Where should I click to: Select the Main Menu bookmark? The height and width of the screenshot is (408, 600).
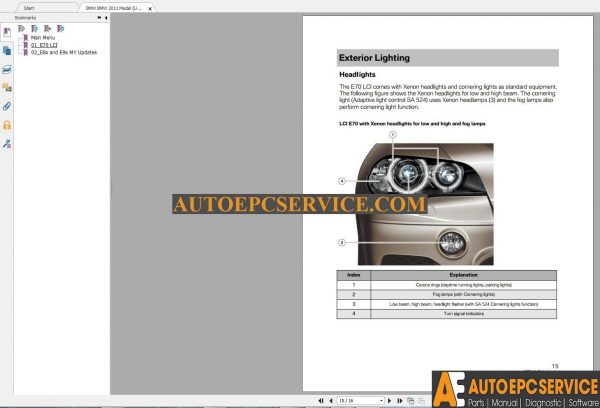[42, 38]
